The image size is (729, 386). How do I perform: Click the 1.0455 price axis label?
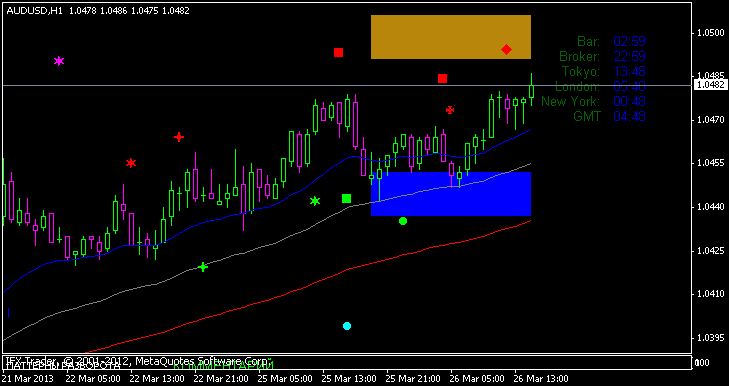click(711, 163)
